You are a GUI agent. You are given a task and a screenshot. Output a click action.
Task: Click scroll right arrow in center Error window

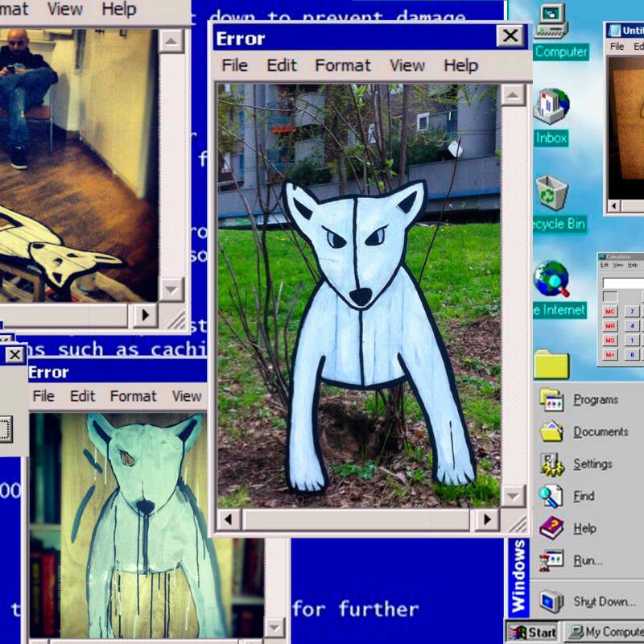tap(487, 519)
